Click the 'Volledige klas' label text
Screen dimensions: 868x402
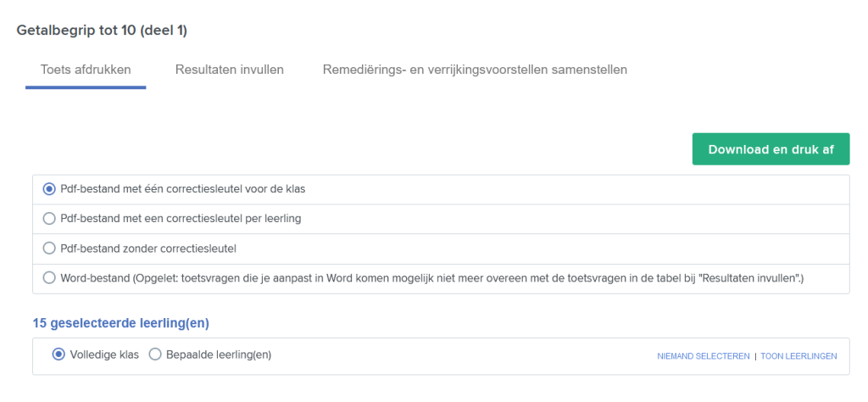tap(104, 355)
